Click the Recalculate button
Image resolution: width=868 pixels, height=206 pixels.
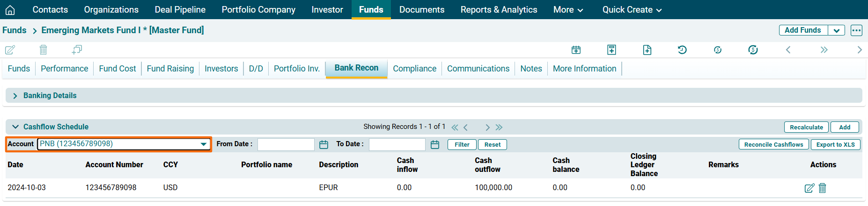click(x=806, y=127)
